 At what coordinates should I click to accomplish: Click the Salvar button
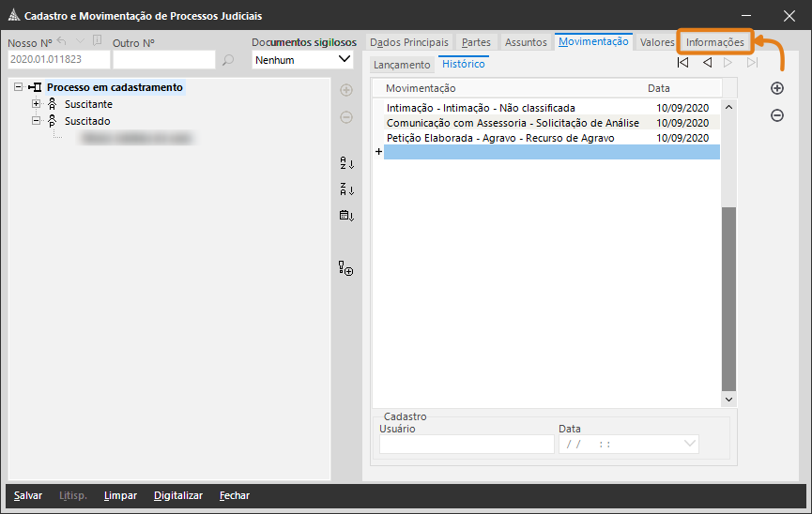(27, 495)
